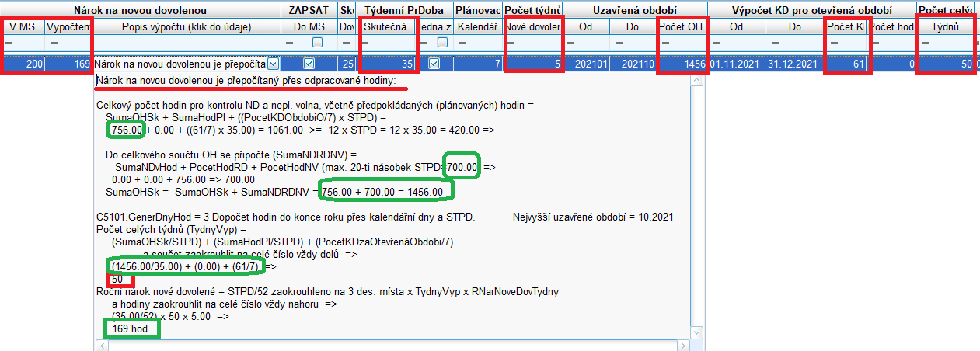The image size is (980, 351).
Task: Select the Týdnů cell with value 50
Action: 944,64
